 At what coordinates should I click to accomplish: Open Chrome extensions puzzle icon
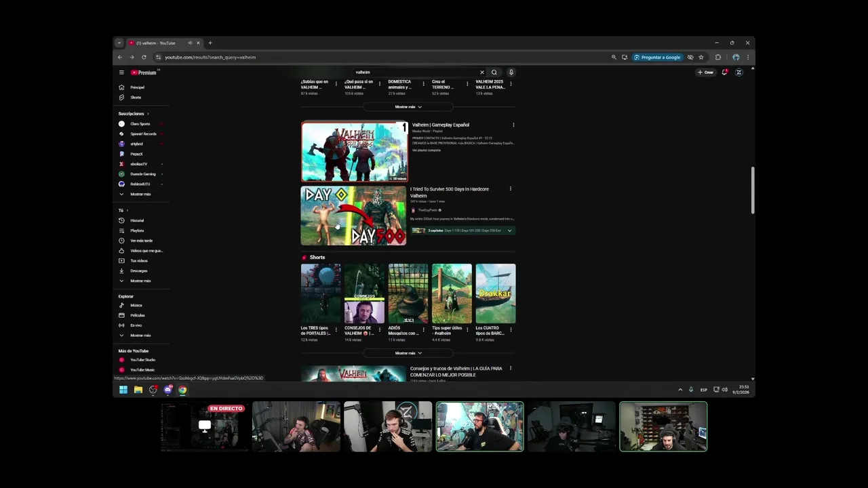click(x=718, y=58)
